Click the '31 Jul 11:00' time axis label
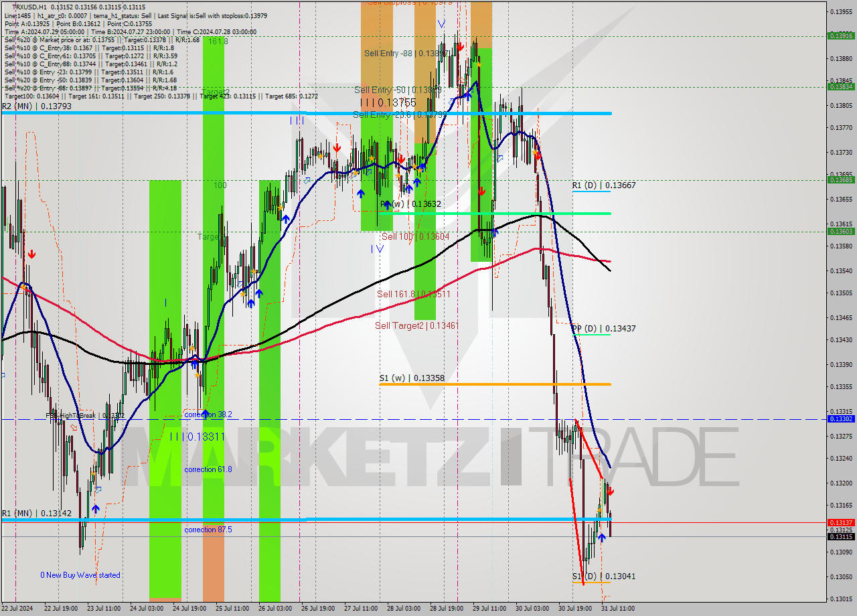The height and width of the screenshot is (616, 857). coord(618,609)
